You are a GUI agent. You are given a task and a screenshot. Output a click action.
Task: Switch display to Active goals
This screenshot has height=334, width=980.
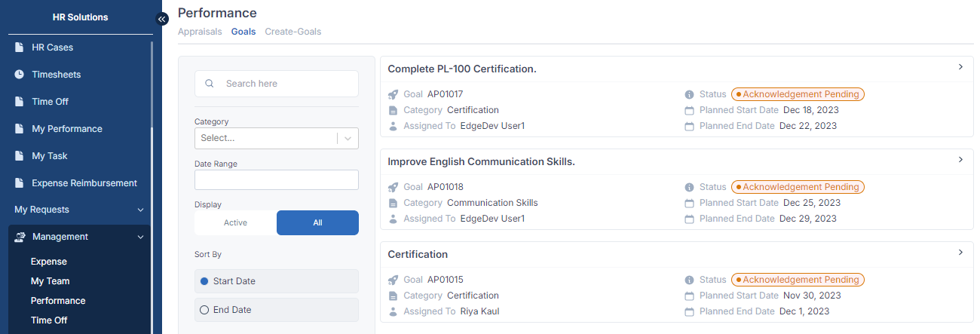click(235, 223)
